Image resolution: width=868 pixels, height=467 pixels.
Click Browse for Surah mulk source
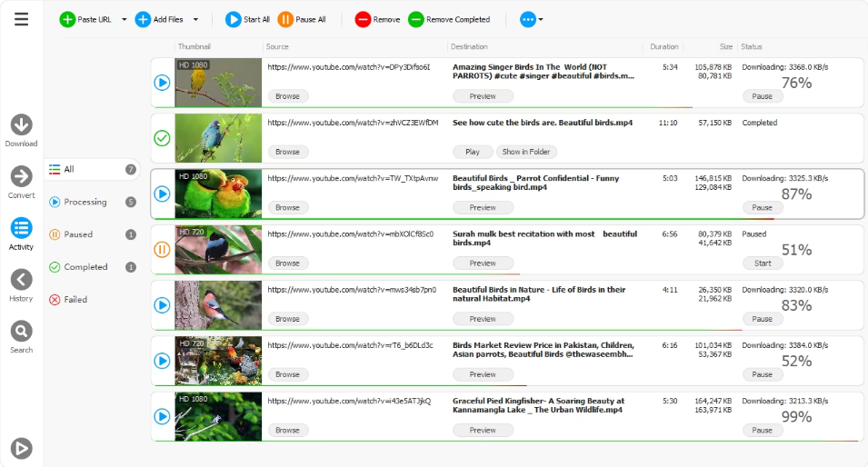pos(288,263)
